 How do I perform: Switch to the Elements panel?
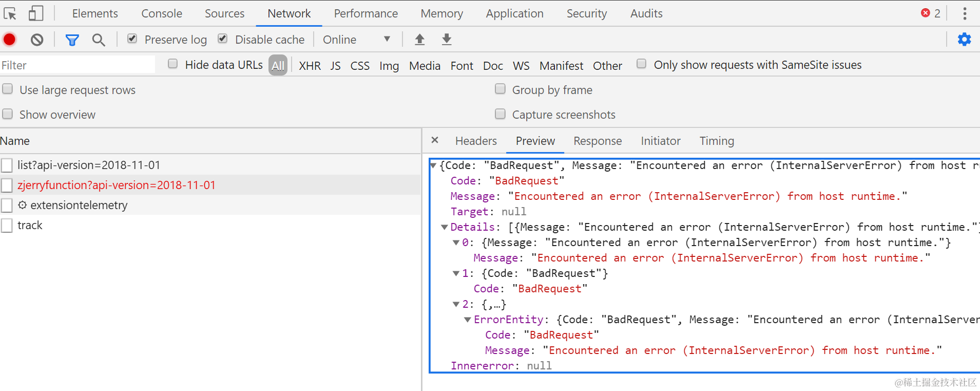click(x=95, y=13)
